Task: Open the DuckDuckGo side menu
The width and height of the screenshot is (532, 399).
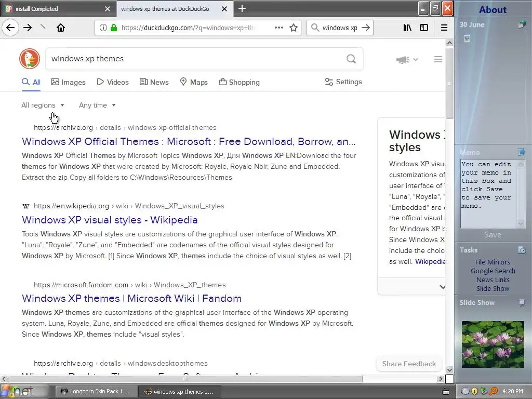Action: tap(438, 59)
